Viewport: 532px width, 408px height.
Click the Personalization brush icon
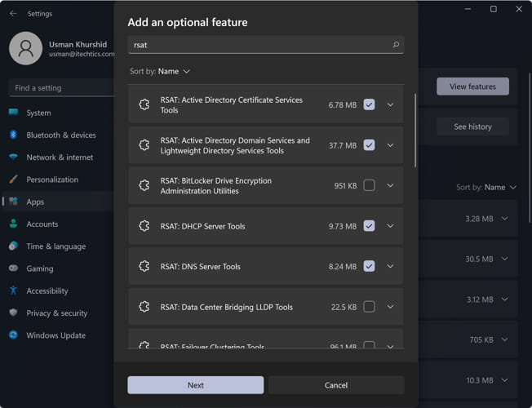pyautogui.click(x=13, y=180)
